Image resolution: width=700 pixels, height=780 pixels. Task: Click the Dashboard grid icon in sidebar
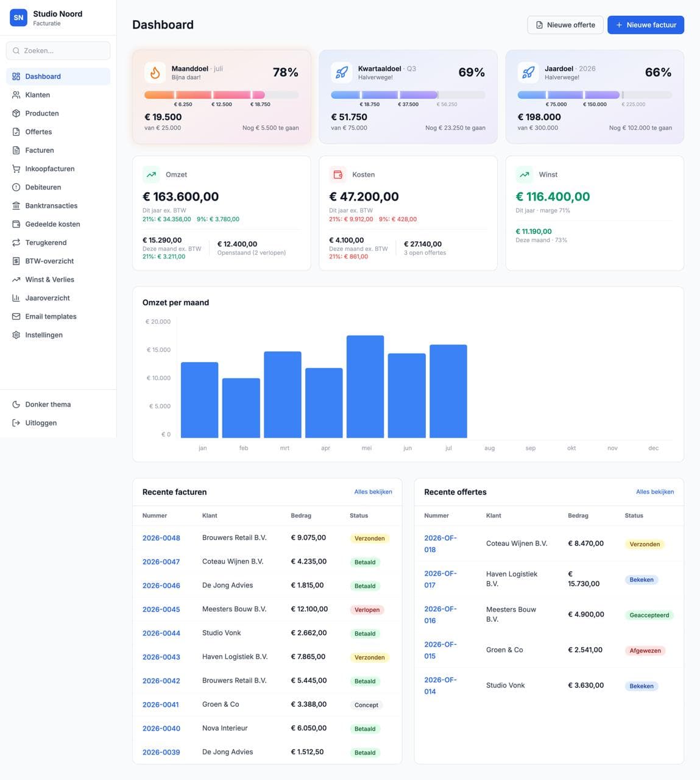click(16, 76)
